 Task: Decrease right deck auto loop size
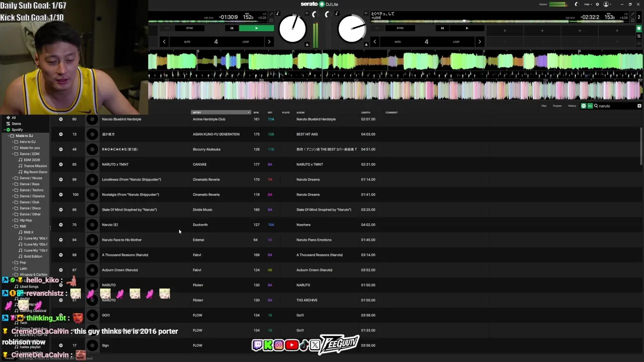point(374,42)
